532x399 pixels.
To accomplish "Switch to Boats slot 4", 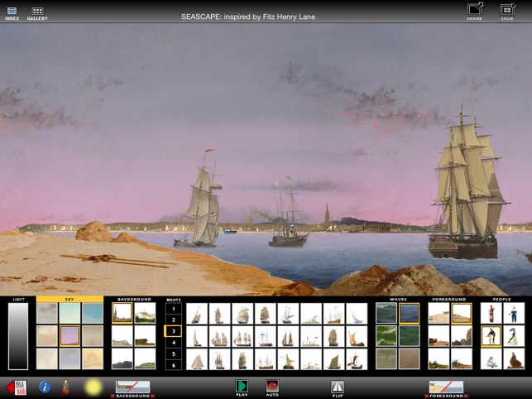I will (x=174, y=343).
